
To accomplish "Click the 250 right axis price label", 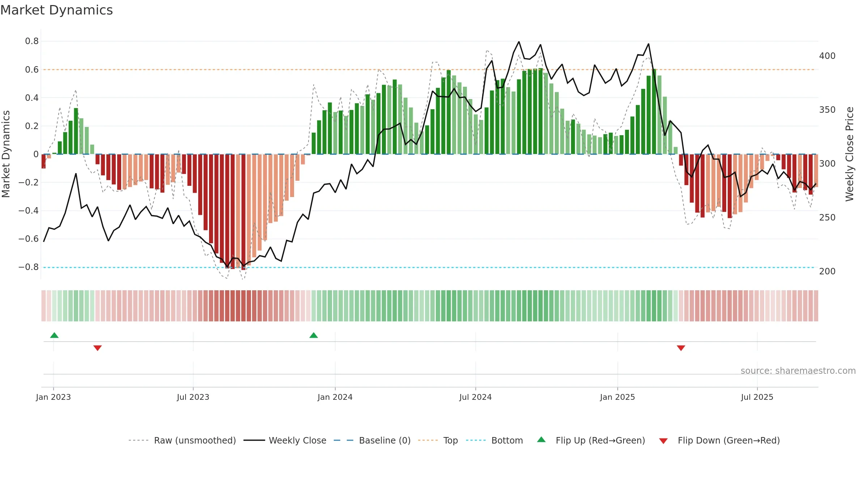I will click(x=827, y=218).
